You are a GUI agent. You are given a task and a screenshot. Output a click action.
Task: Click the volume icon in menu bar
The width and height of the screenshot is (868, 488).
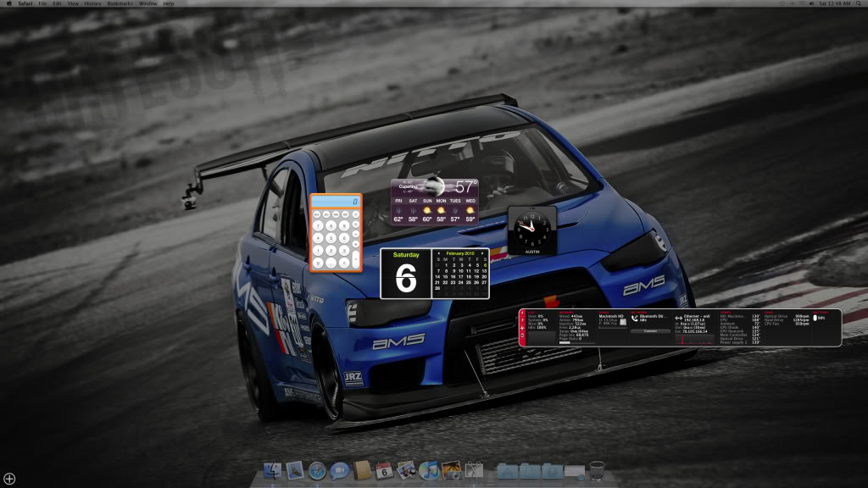pyautogui.click(x=811, y=4)
